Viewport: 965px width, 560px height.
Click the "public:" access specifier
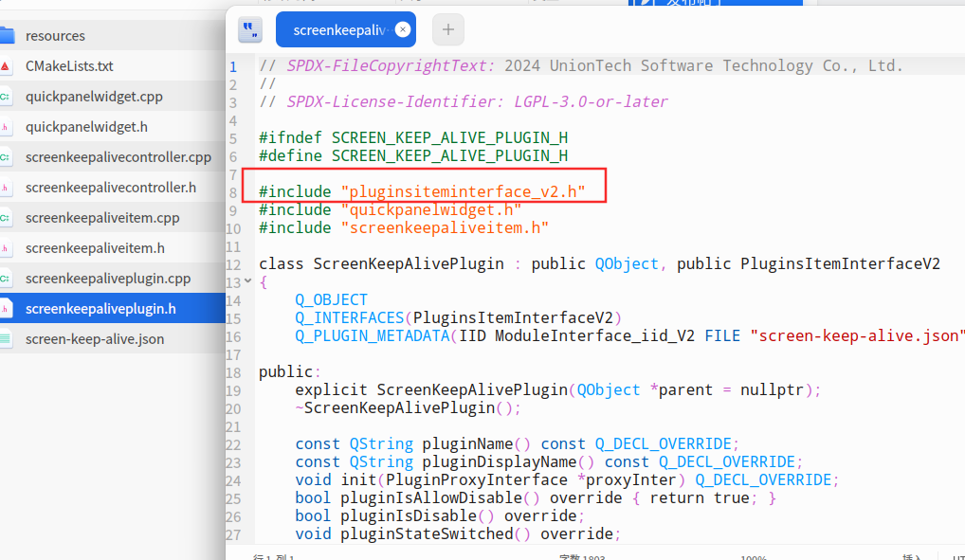[289, 372]
